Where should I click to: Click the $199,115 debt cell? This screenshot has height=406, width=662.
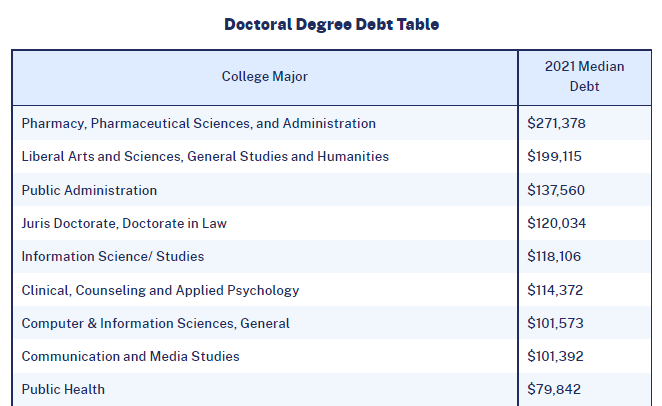554,157
